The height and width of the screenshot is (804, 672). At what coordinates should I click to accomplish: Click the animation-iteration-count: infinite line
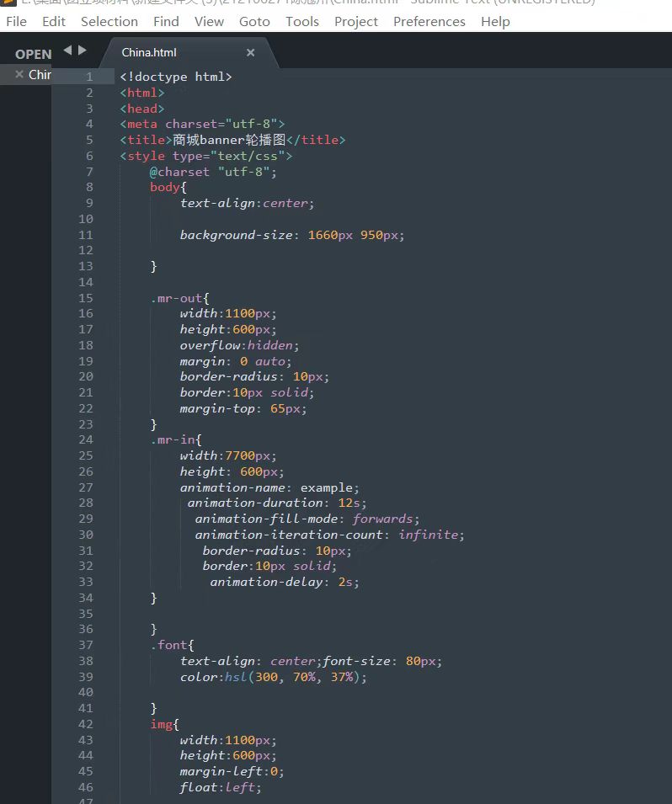click(x=330, y=535)
